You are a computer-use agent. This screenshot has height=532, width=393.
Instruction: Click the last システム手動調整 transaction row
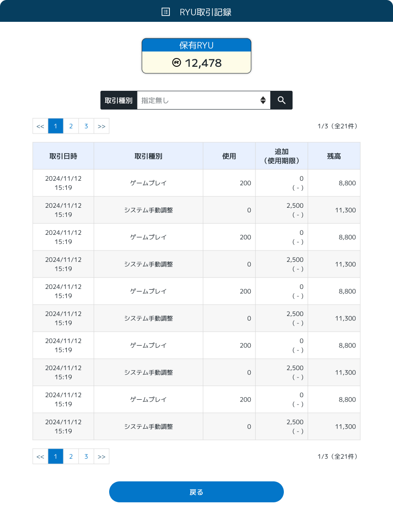coord(196,426)
